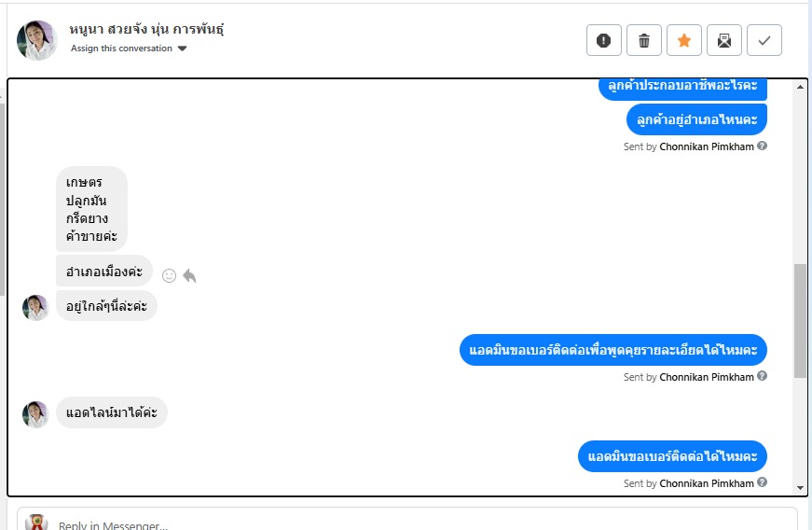This screenshot has height=530, width=812.
Task: Focus the Reply in Messenger input field
Action: [x=407, y=521]
